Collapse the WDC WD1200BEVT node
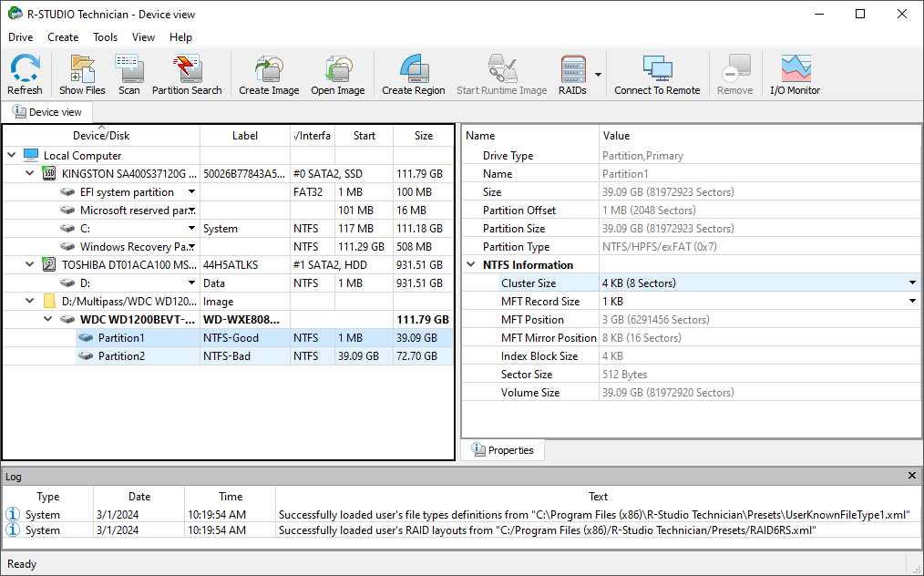 [48, 320]
